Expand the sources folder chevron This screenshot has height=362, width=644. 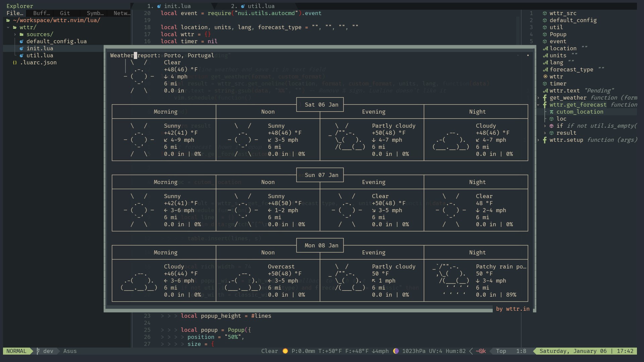(x=15, y=35)
